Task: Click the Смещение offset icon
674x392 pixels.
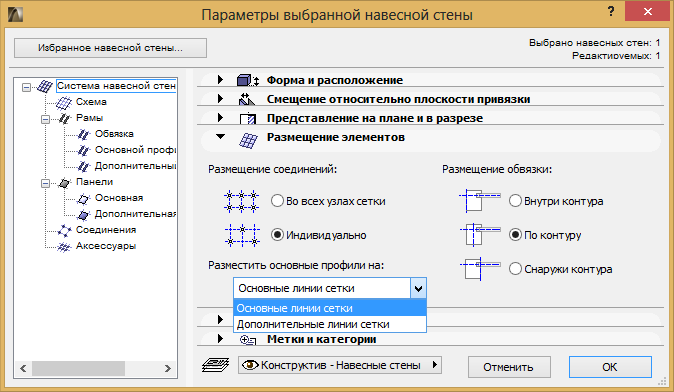Action: [x=247, y=99]
